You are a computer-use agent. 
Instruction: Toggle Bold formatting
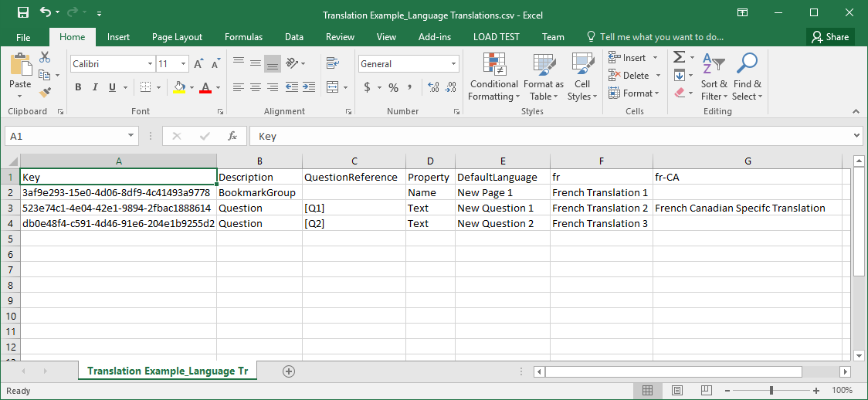click(x=78, y=87)
